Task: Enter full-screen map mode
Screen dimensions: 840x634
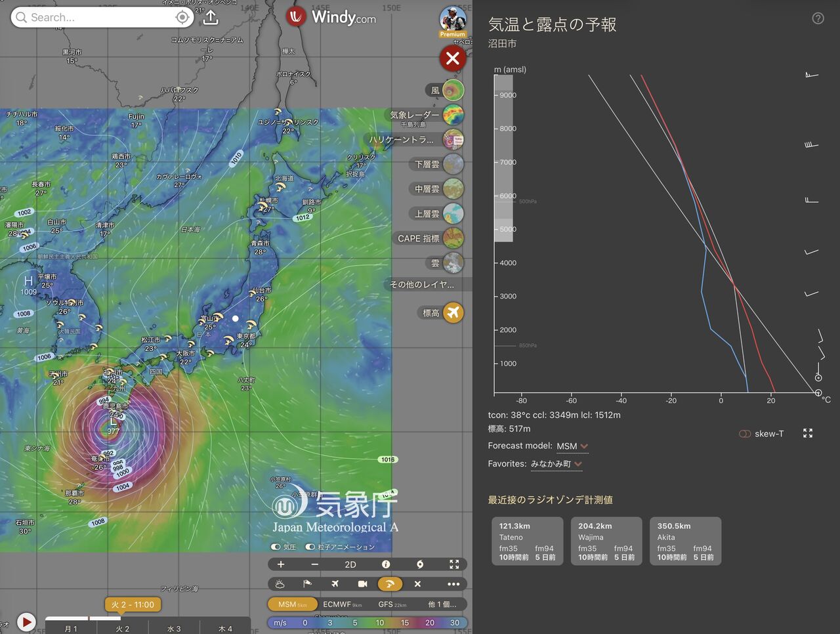Action: [x=454, y=564]
